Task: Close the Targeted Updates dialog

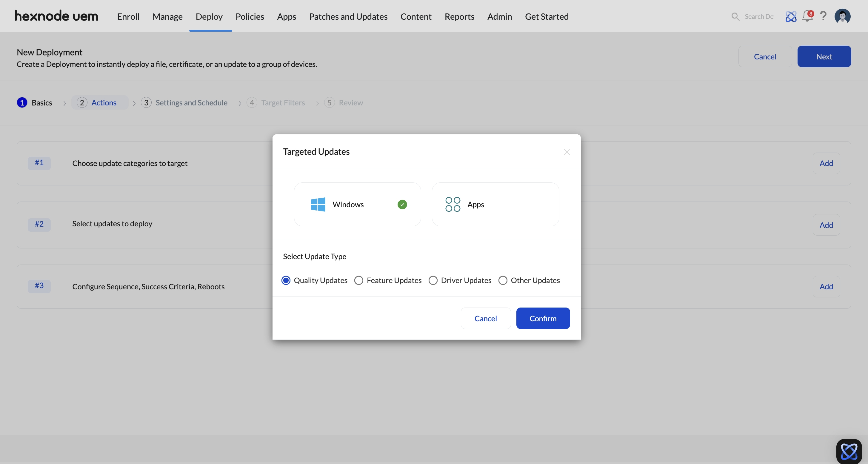Action: 567,152
